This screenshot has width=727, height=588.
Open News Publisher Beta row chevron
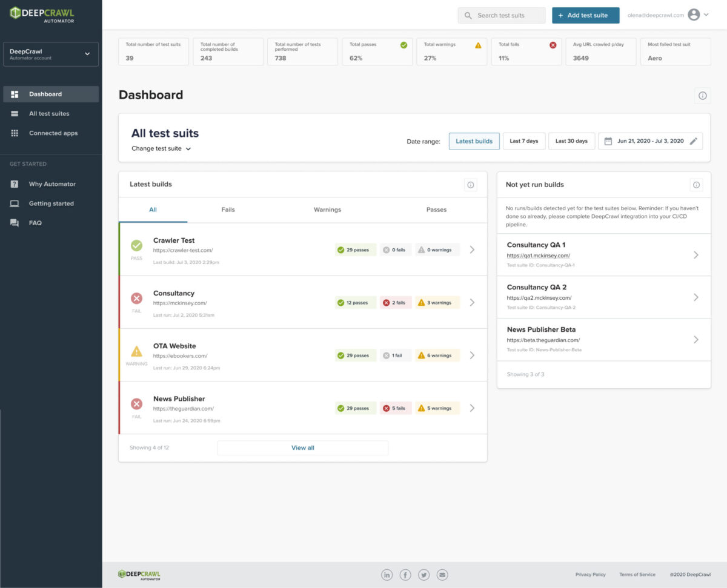(696, 340)
